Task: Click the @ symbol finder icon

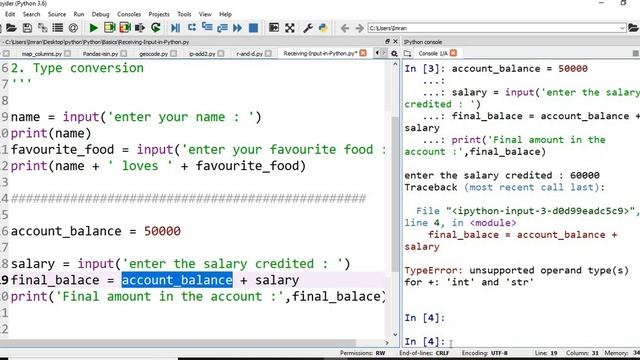Action: pos(73,28)
